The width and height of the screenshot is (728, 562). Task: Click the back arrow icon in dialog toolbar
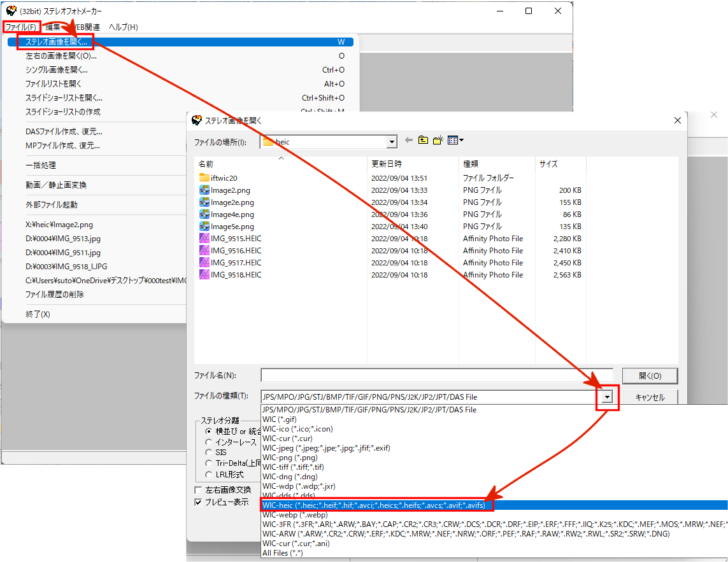409,141
